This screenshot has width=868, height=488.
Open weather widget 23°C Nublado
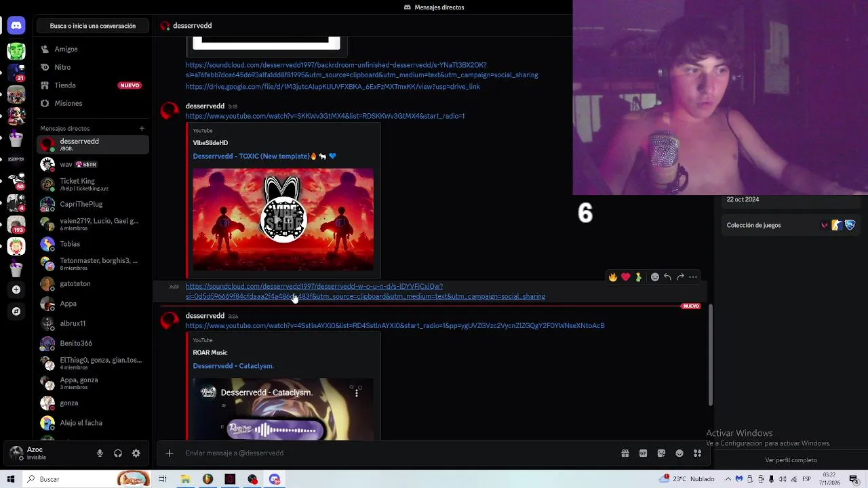pyautogui.click(x=687, y=479)
